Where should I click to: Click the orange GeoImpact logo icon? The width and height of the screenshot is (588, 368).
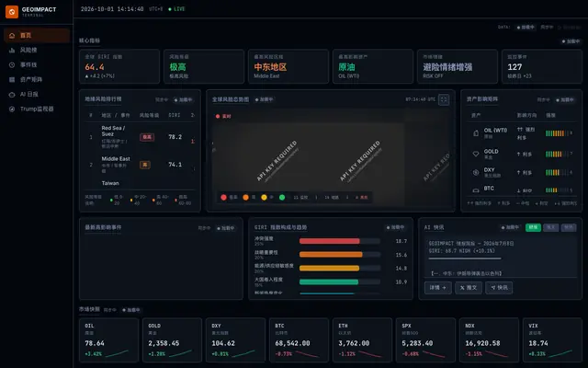(x=12, y=12)
